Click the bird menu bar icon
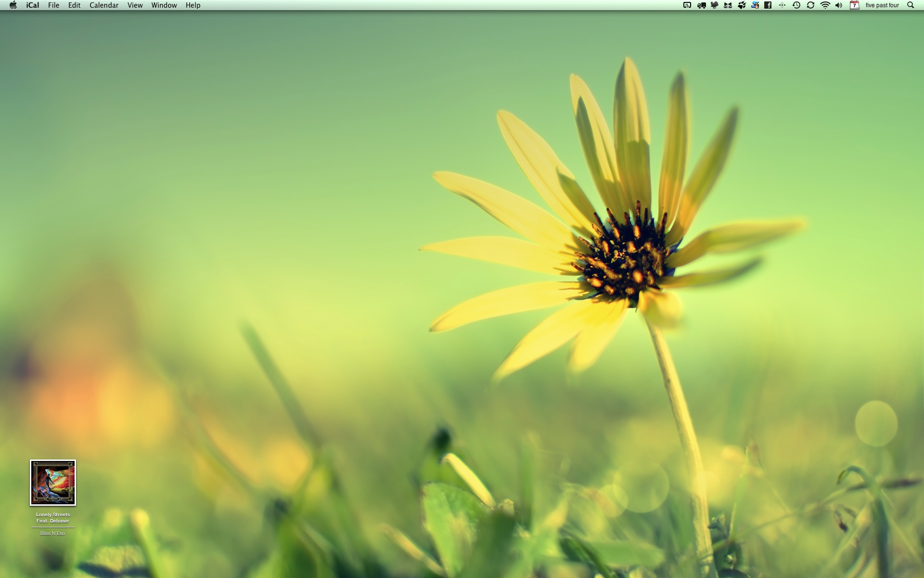Viewport: 924px width, 578px height. pos(715,5)
